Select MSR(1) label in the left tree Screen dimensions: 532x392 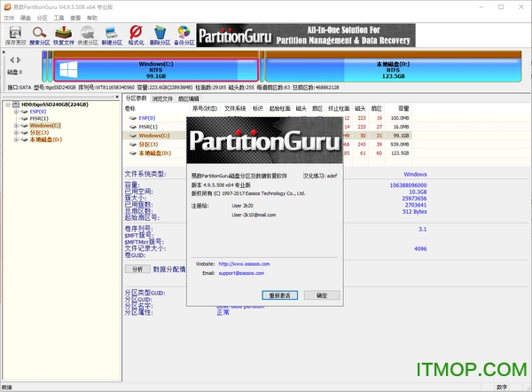(39, 119)
